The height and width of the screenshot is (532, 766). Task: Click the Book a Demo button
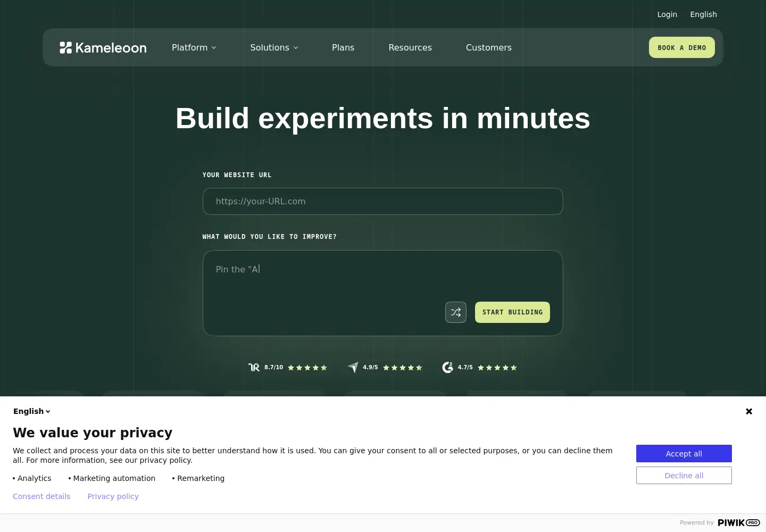click(x=682, y=47)
